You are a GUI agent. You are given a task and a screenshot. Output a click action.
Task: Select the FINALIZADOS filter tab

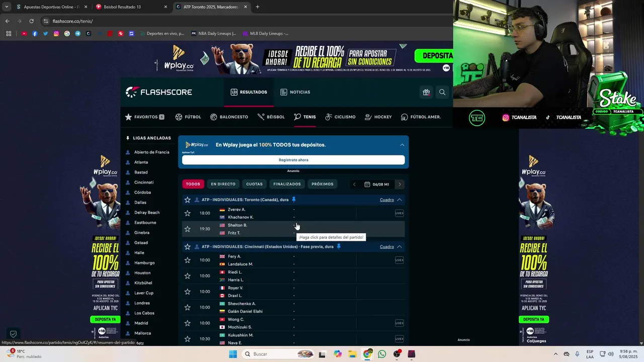287,184
